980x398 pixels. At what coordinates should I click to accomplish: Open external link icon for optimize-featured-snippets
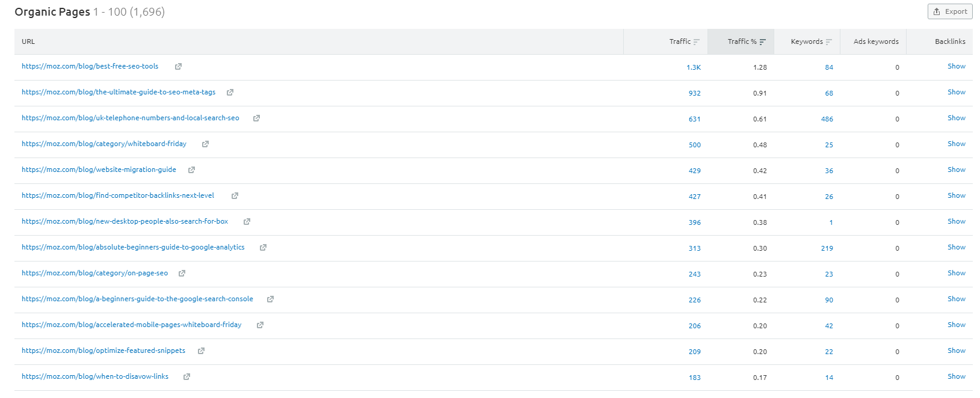(201, 351)
